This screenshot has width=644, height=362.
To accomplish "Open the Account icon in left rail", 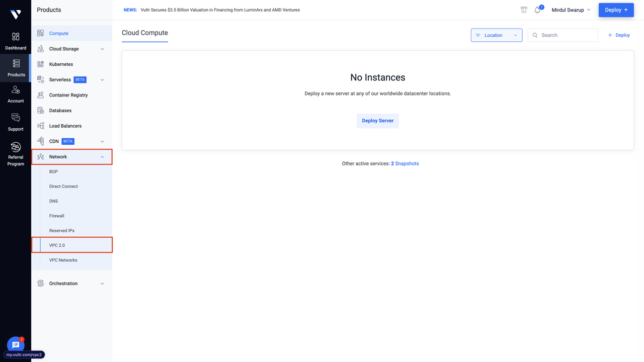I will [x=16, y=89].
